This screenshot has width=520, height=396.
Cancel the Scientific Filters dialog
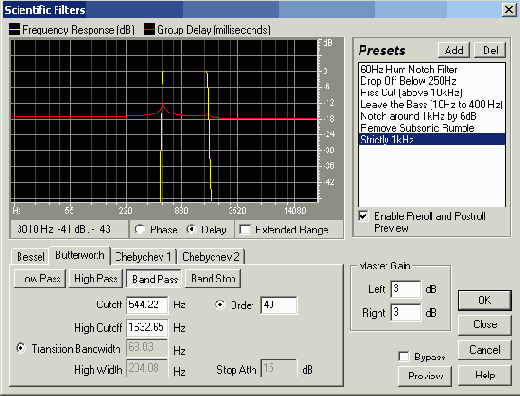tap(485, 350)
